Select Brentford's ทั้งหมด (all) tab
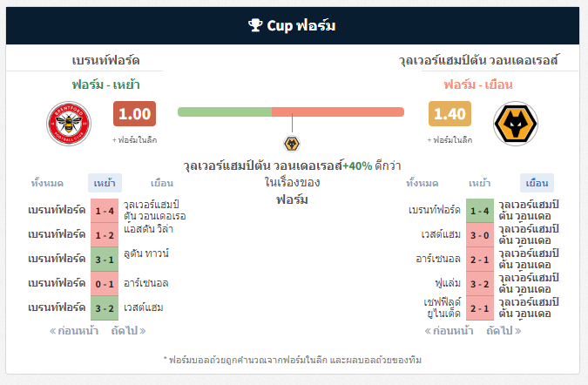 pos(47,183)
